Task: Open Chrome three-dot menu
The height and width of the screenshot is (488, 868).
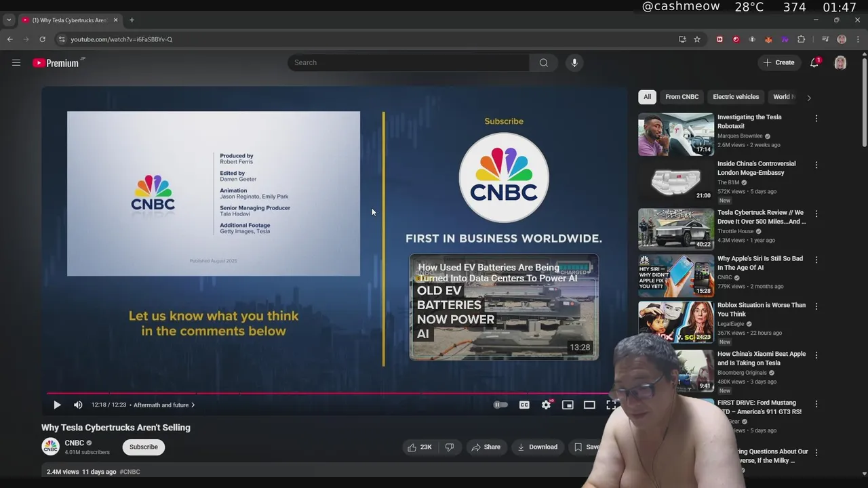Action: tap(858, 39)
